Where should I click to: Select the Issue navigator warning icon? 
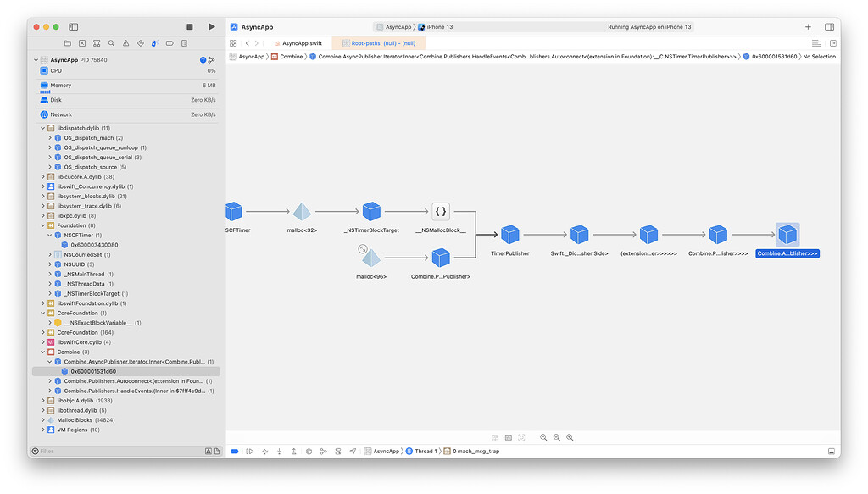pyautogui.click(x=125, y=42)
